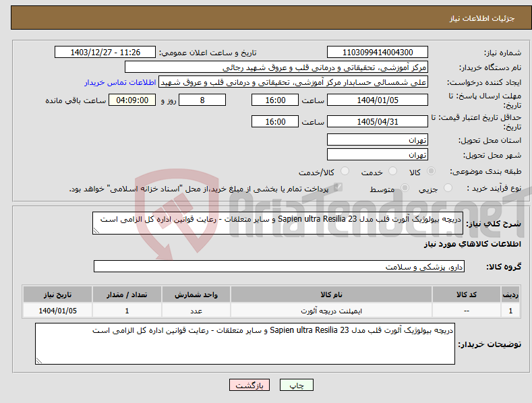
Task: Click the واحد شمارش column header
Action: [x=196, y=294]
